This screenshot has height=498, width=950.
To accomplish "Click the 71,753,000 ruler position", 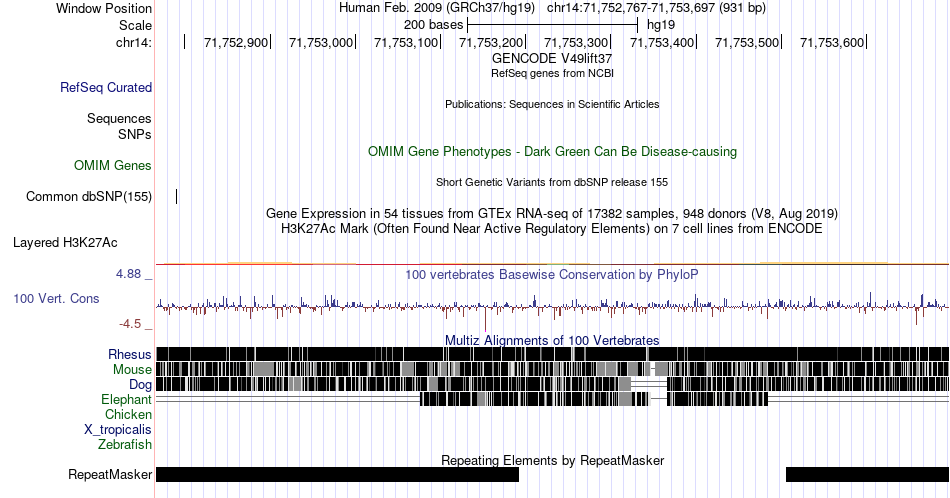I will click(x=321, y=42).
